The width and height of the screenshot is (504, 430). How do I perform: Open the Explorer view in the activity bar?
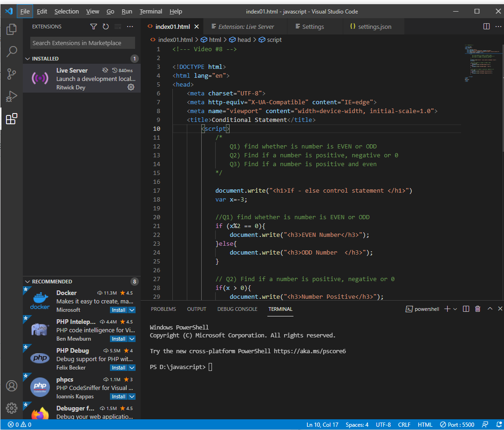(12, 28)
